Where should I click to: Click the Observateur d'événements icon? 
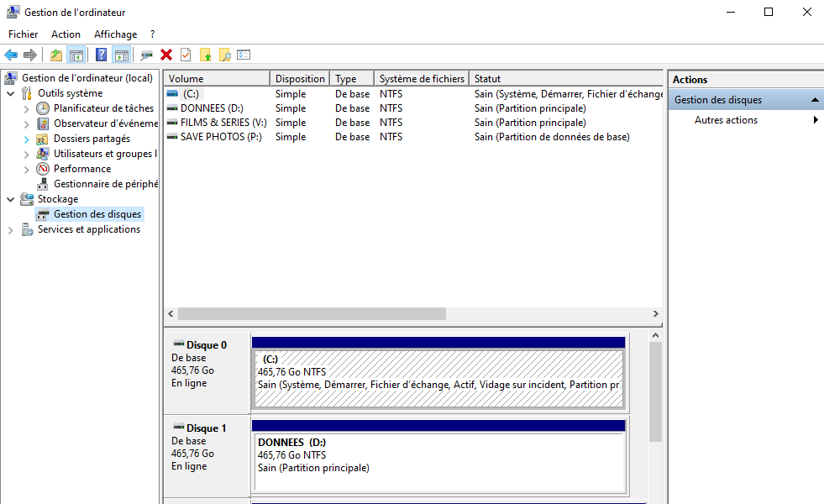pos(43,123)
